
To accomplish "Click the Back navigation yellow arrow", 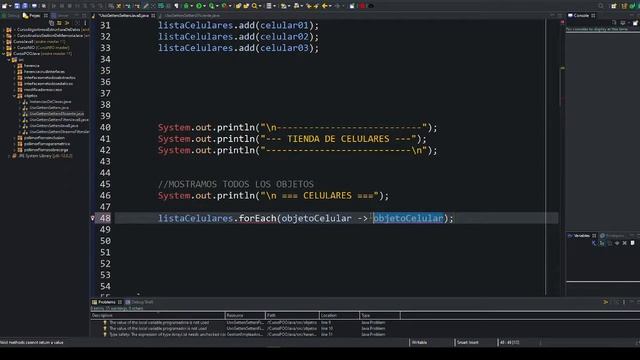I will (324, 6).
